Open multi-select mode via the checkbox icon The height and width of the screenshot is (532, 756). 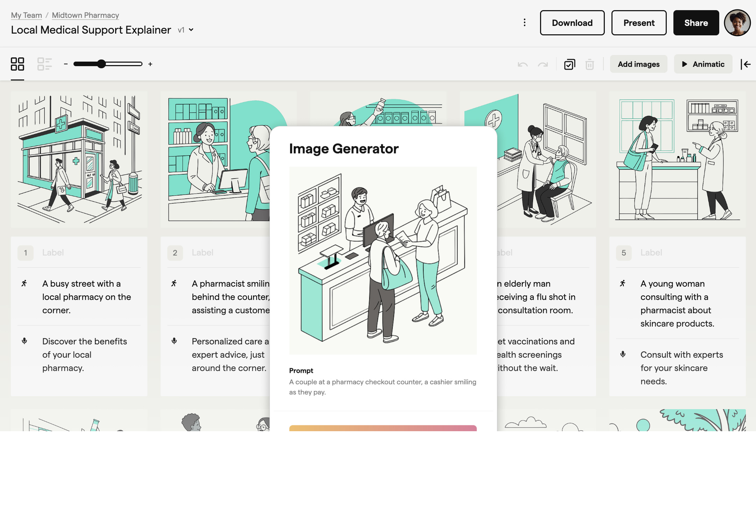tap(569, 64)
